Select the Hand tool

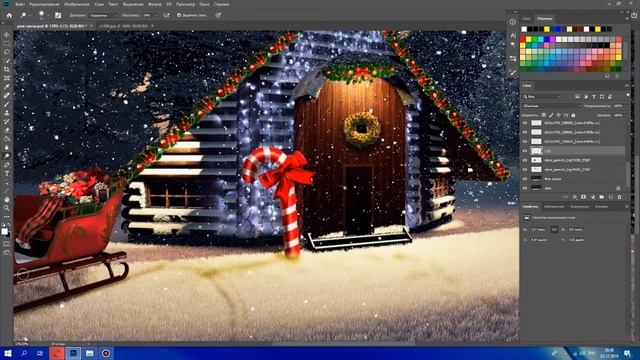7,200
